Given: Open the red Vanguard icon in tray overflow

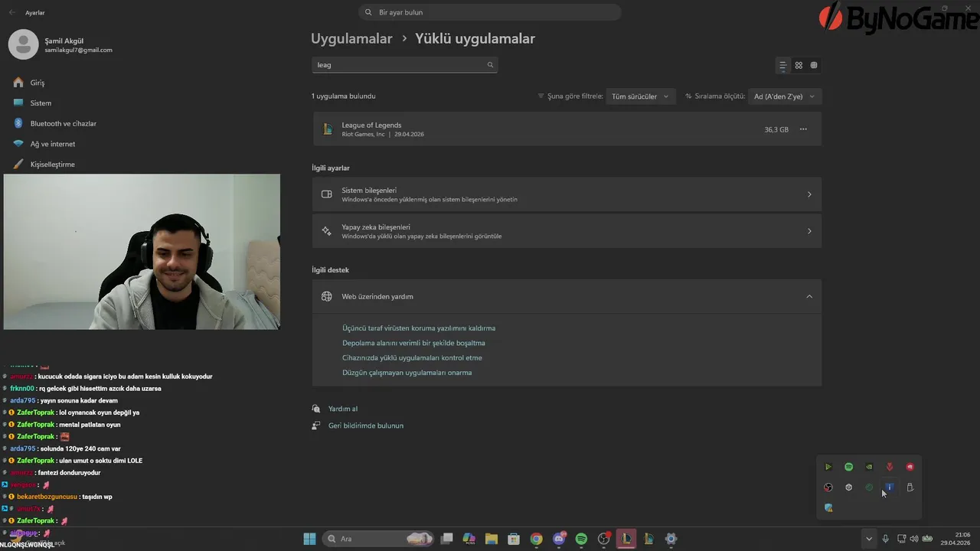Looking at the screenshot, I should [x=890, y=467].
